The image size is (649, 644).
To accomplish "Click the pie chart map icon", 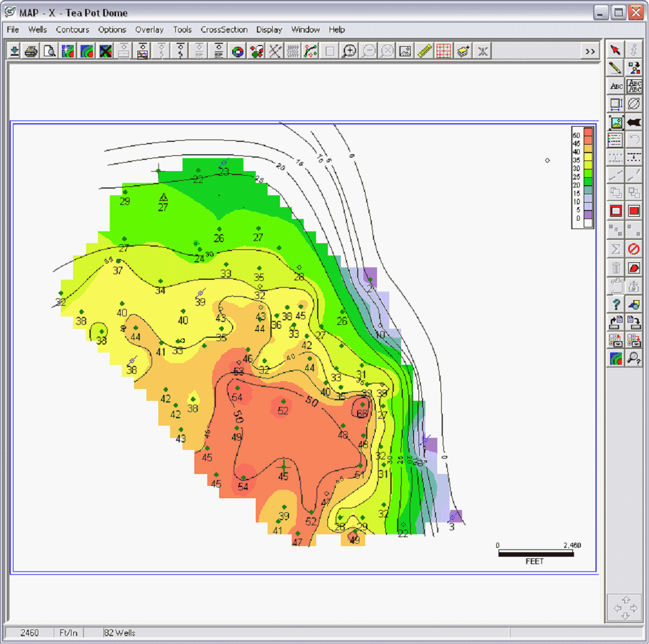I will pos(238,51).
